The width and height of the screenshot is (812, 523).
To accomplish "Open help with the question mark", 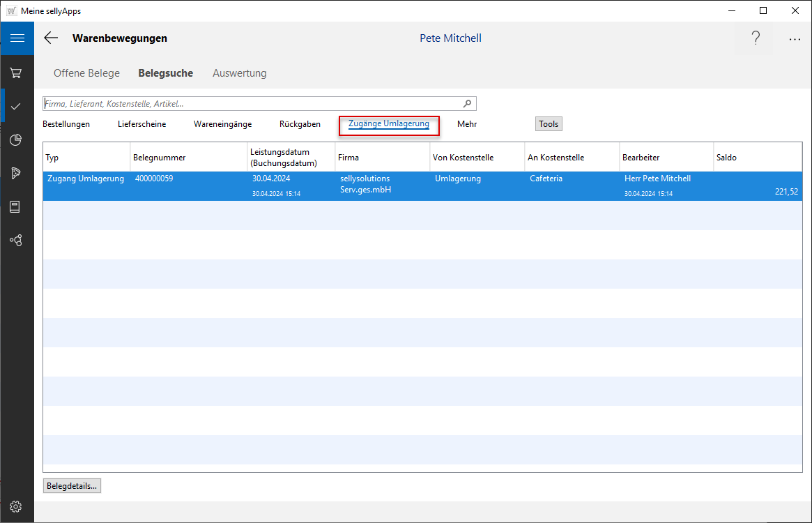I will point(756,38).
